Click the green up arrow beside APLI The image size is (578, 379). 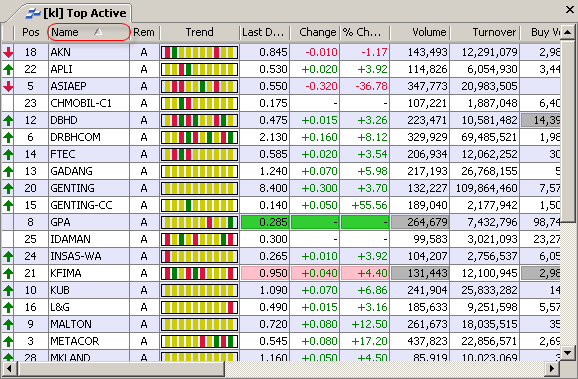8,69
